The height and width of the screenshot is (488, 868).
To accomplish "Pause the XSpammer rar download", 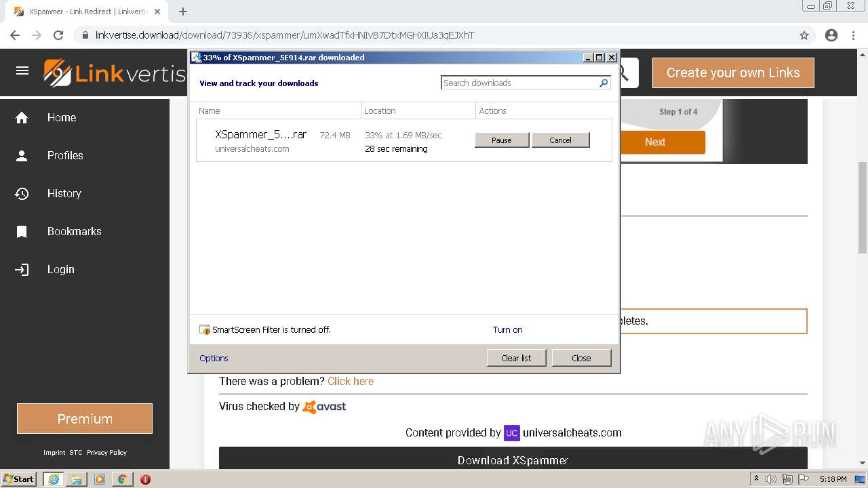I will tap(502, 140).
